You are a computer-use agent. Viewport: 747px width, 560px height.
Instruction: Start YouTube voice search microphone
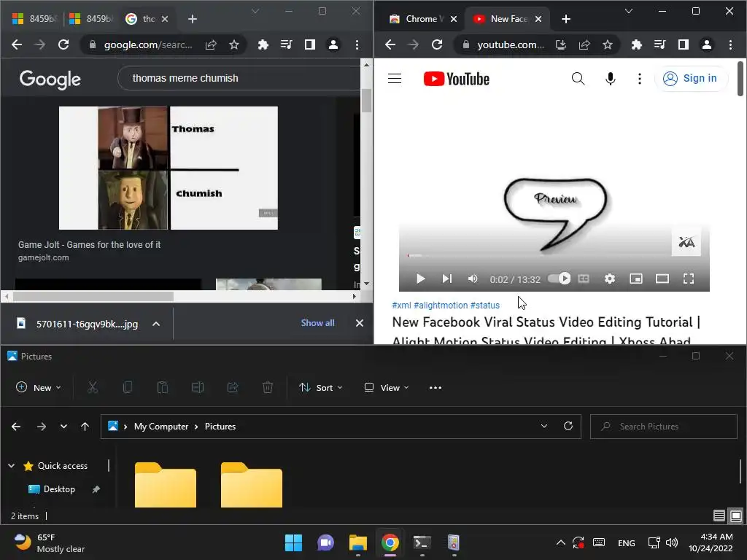tap(611, 79)
